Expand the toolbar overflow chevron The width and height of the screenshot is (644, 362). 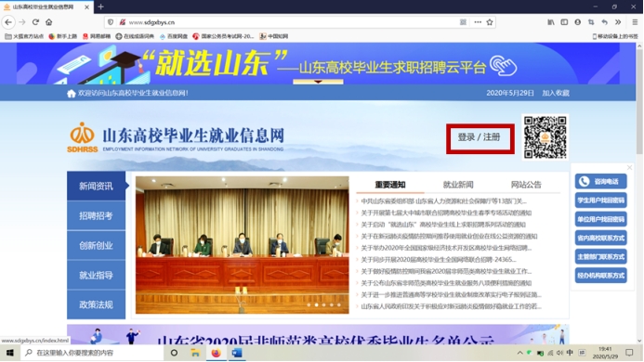[x=618, y=22]
